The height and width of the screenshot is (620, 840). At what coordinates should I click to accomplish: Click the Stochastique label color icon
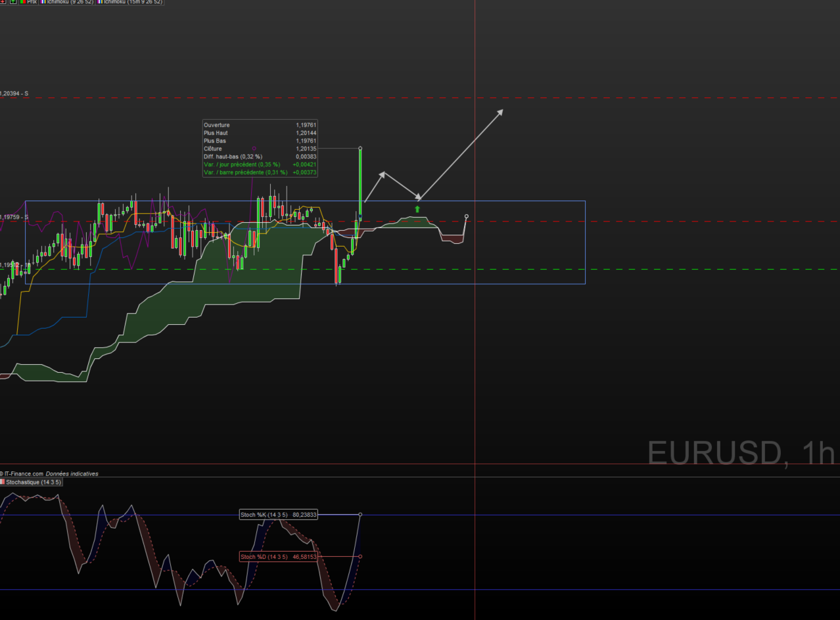pos(3,482)
